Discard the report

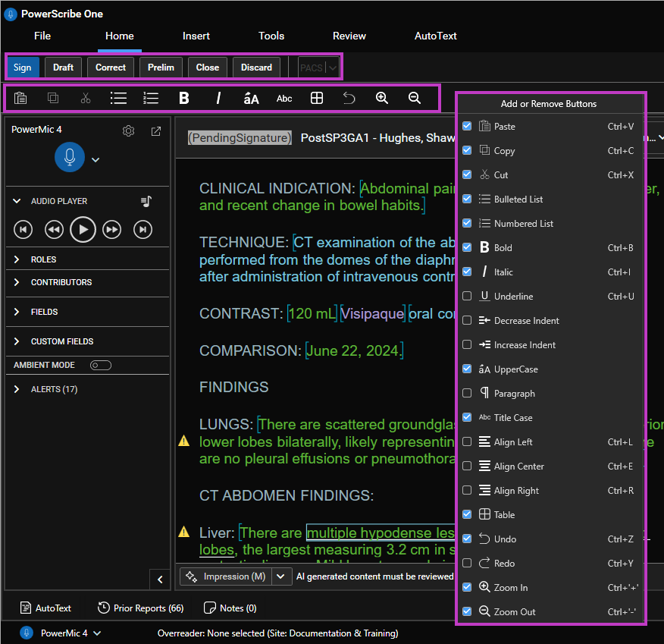[257, 68]
